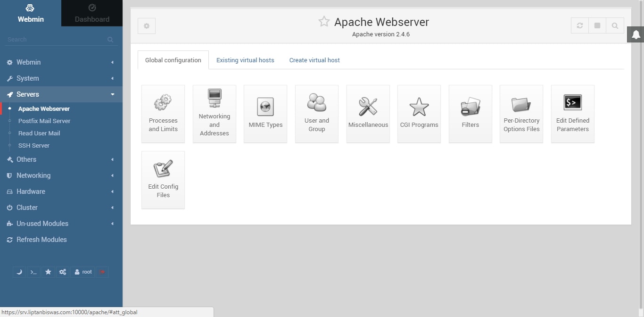Click the search magnifier button in header
The width and height of the screenshot is (644, 317).
click(x=615, y=25)
